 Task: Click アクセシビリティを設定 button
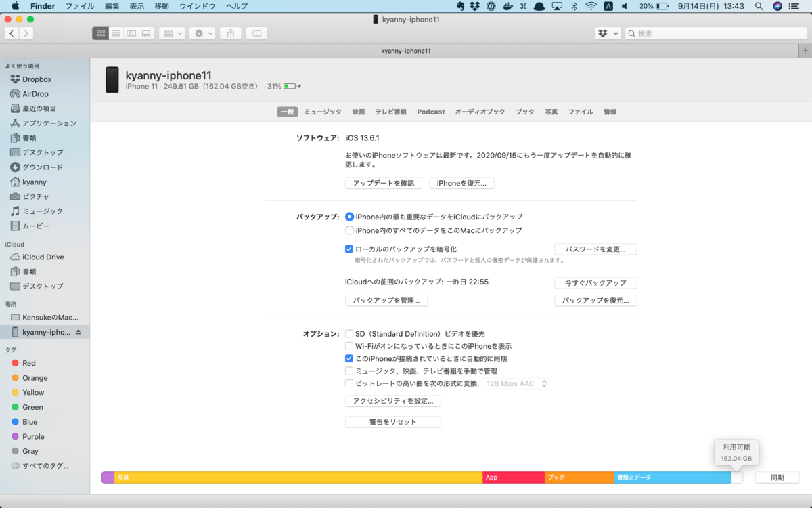click(x=393, y=401)
